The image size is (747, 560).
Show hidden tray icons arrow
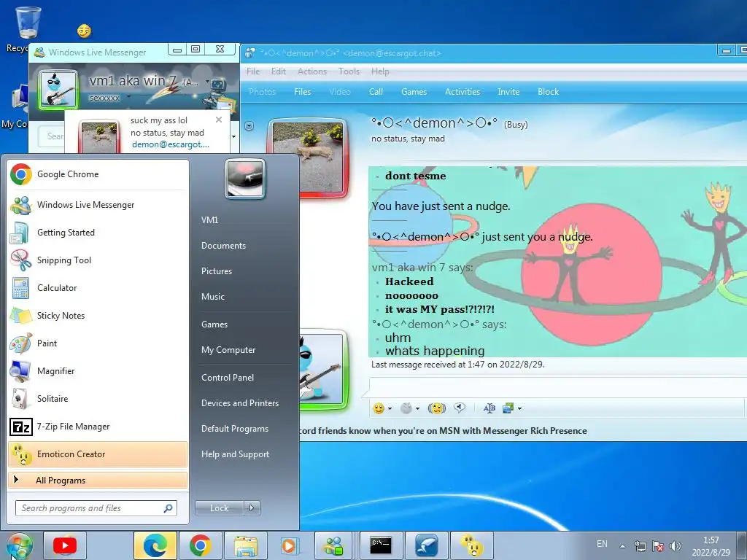point(623,546)
